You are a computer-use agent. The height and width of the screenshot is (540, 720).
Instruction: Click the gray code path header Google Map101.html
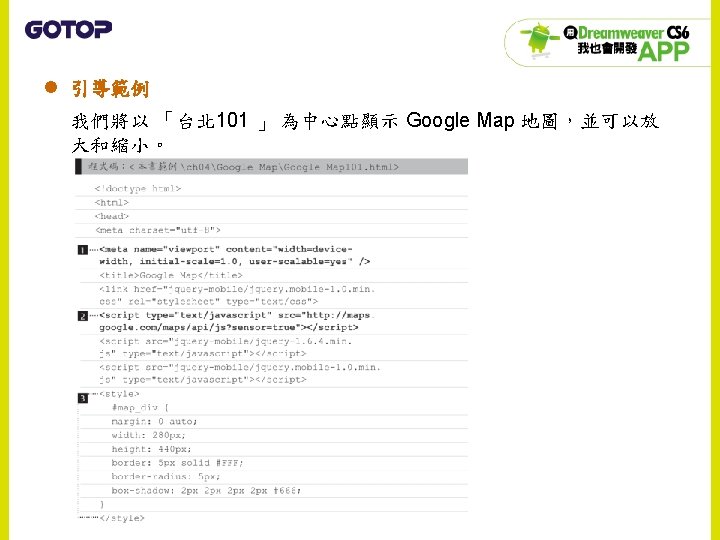(x=272, y=167)
